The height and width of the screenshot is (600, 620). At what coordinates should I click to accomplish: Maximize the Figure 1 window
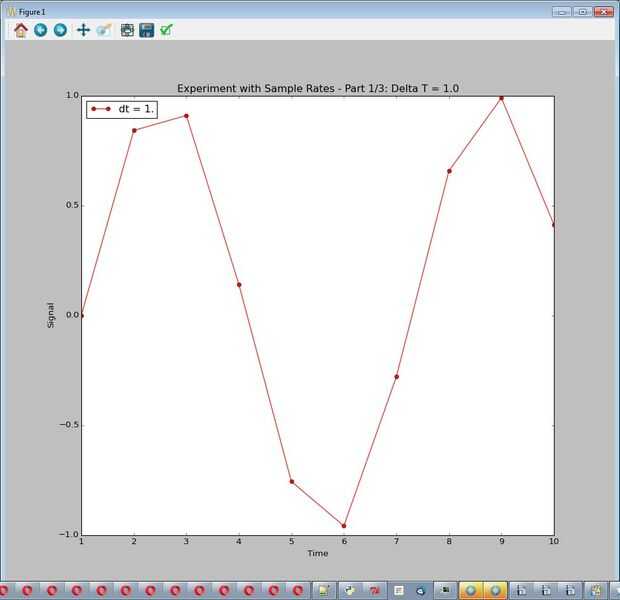click(582, 12)
